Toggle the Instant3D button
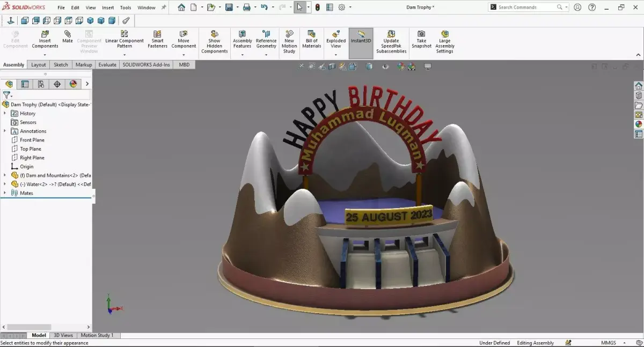 click(x=361, y=43)
